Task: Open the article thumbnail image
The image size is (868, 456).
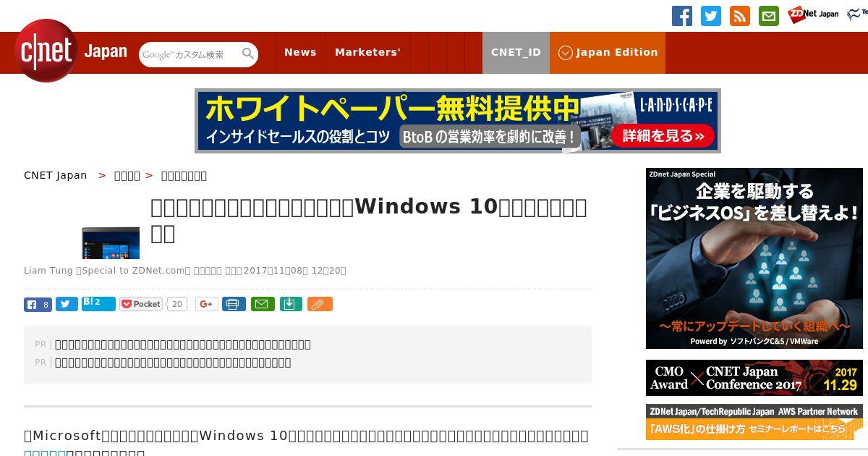Action: (x=111, y=243)
